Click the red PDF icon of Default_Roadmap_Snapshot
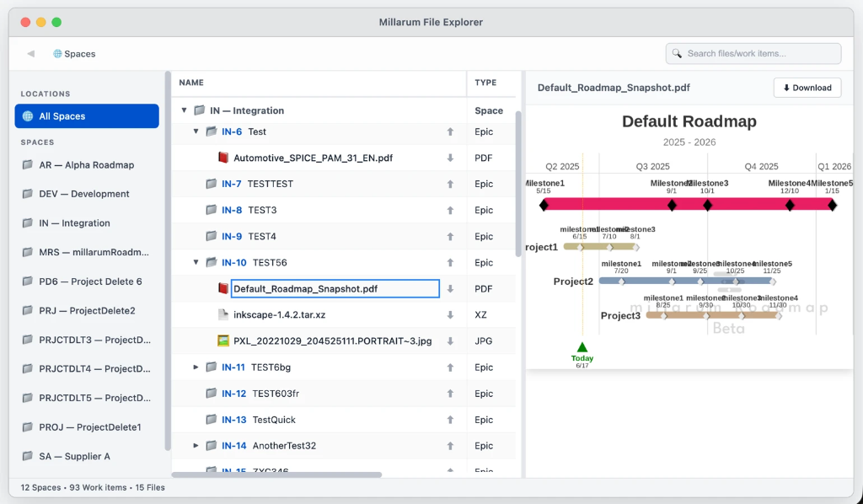Image resolution: width=863 pixels, height=504 pixels. click(x=222, y=288)
